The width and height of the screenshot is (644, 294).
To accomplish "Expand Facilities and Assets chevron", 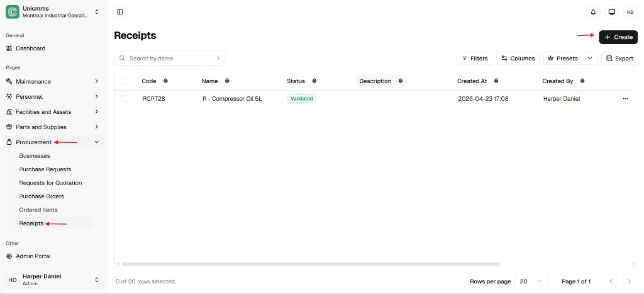I will [x=96, y=112].
